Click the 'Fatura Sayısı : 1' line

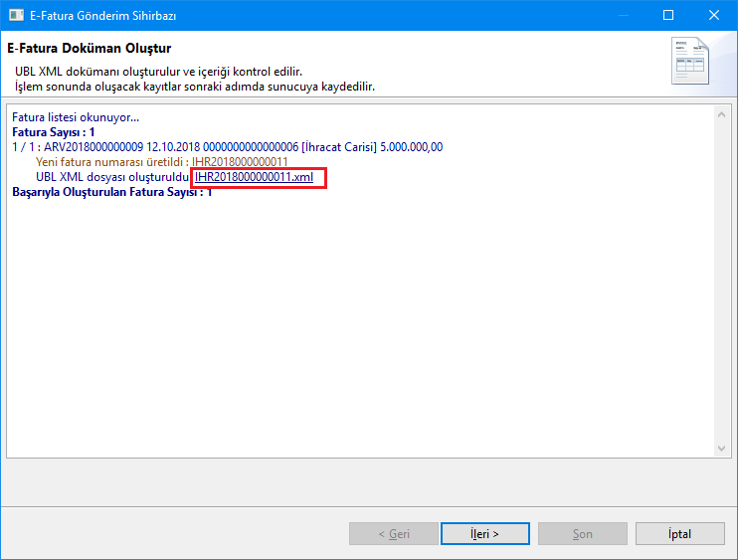(54, 131)
